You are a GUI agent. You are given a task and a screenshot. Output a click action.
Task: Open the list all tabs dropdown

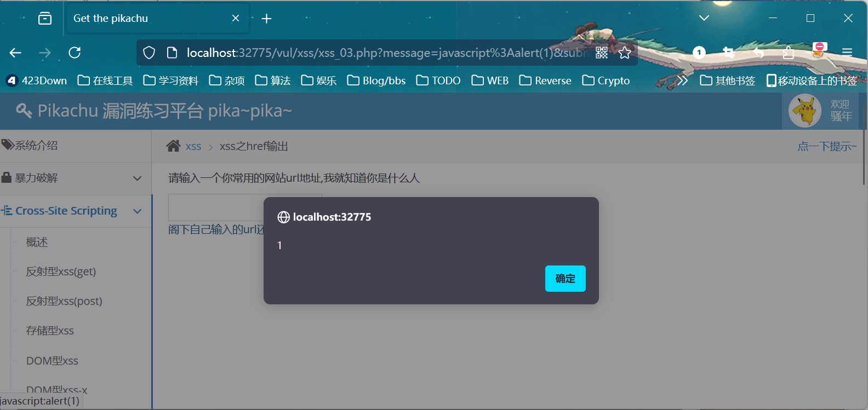704,18
